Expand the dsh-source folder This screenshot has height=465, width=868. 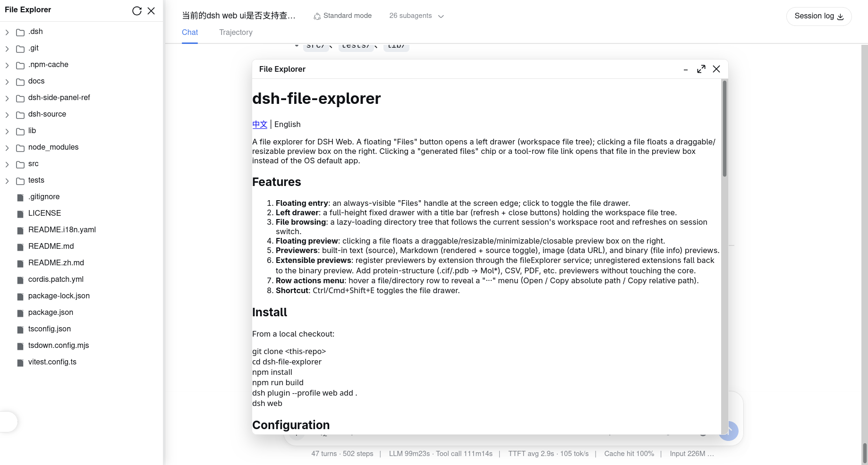point(7,115)
